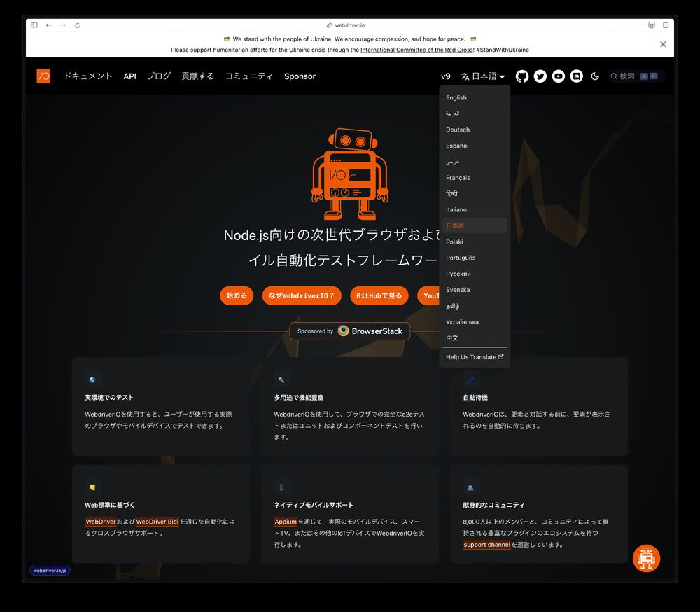The image size is (700, 612).
Task: Click the 始める button
Action: [237, 295]
